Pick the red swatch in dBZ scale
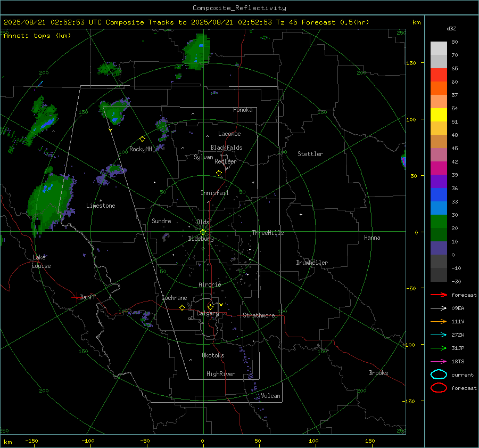Viewport: 479px width, 448px height. pos(439,75)
